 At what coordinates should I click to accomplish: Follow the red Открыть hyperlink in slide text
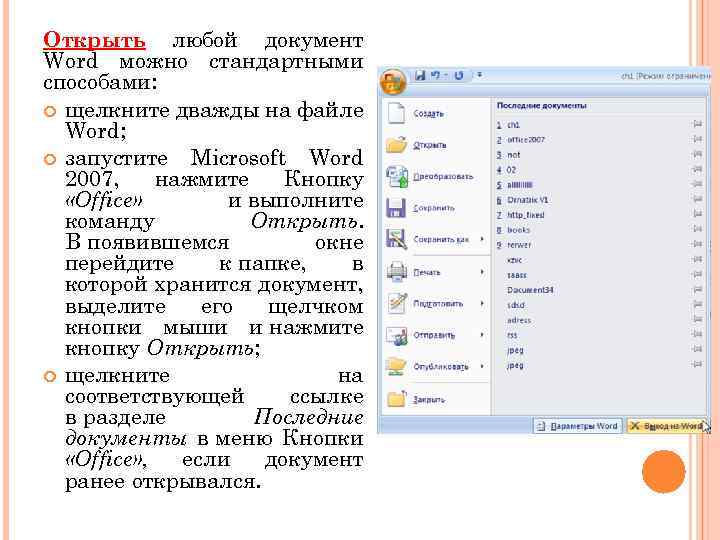(94, 40)
